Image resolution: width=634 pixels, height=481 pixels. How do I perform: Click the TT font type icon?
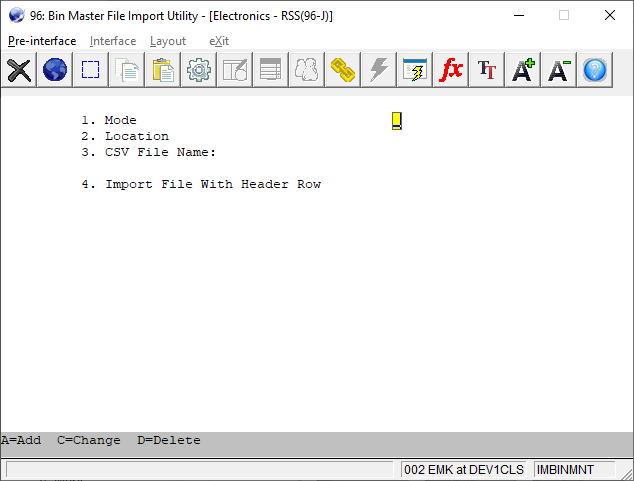click(486, 70)
